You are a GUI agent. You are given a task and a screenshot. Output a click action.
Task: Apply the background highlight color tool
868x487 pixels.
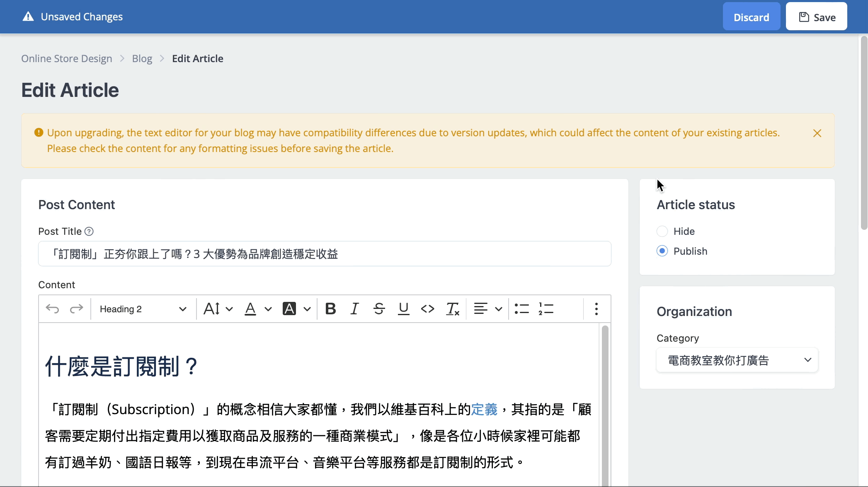coord(289,309)
